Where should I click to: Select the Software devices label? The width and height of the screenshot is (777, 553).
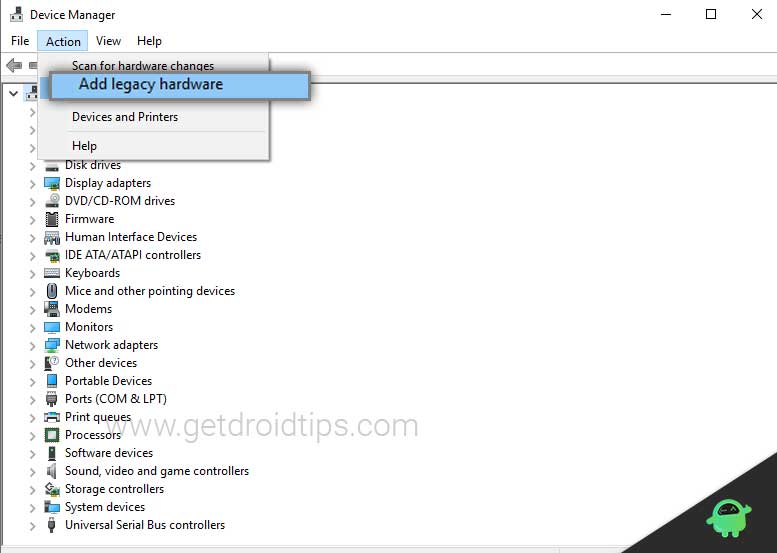[x=109, y=452]
